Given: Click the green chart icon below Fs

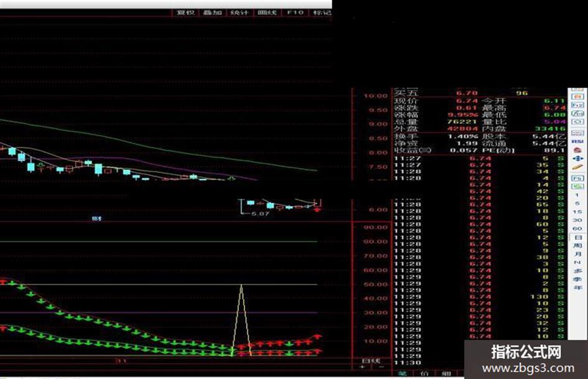Looking at the screenshot, I should click(x=577, y=187).
